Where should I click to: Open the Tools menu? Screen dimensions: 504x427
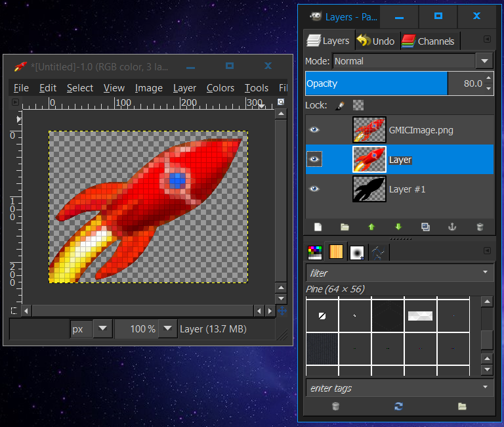pyautogui.click(x=257, y=88)
